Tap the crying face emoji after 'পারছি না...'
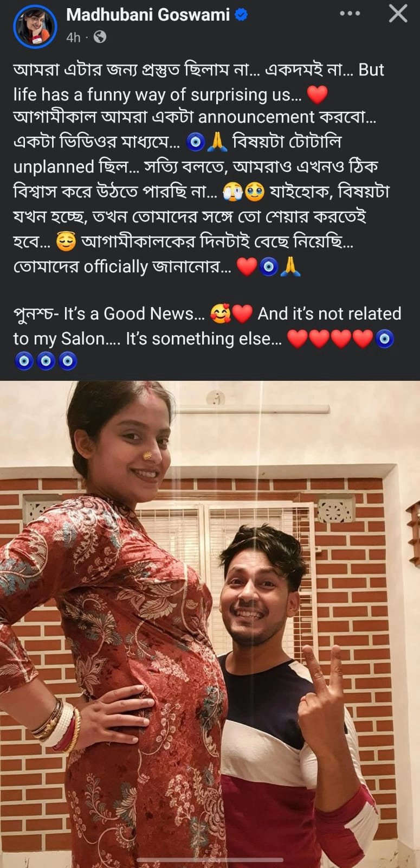The height and width of the screenshot is (868, 420). pos(234,192)
